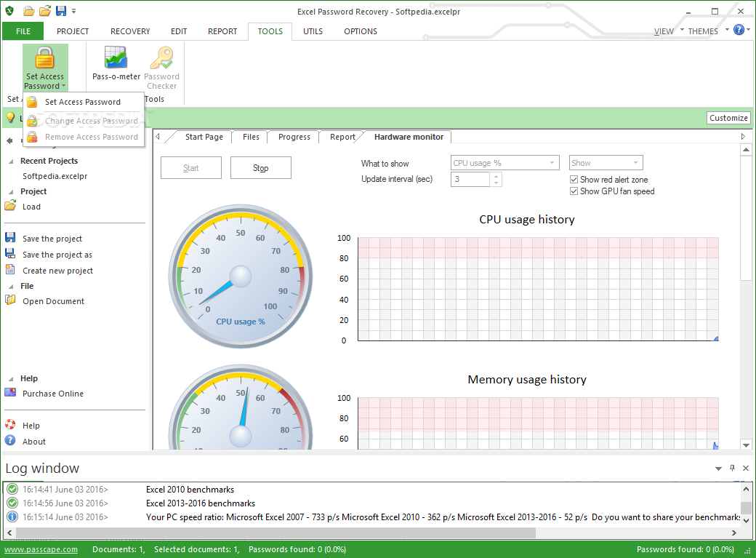
Task: Click the Set Access Password lock icon
Action: coord(44,58)
